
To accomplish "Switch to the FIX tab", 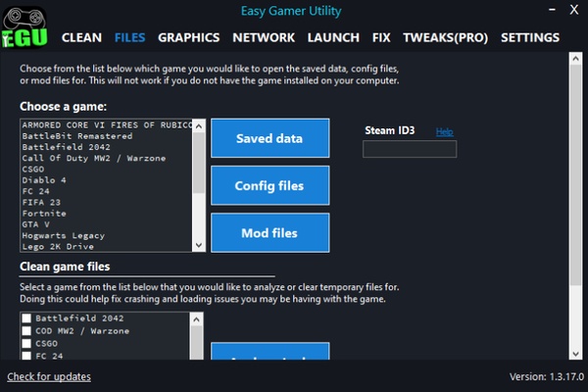I will pyautogui.click(x=381, y=37).
